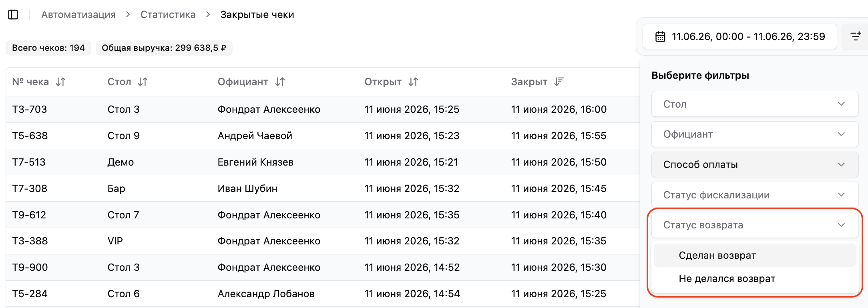Sort table by Стол column arrows
This screenshot has width=868, height=308.
(x=143, y=82)
